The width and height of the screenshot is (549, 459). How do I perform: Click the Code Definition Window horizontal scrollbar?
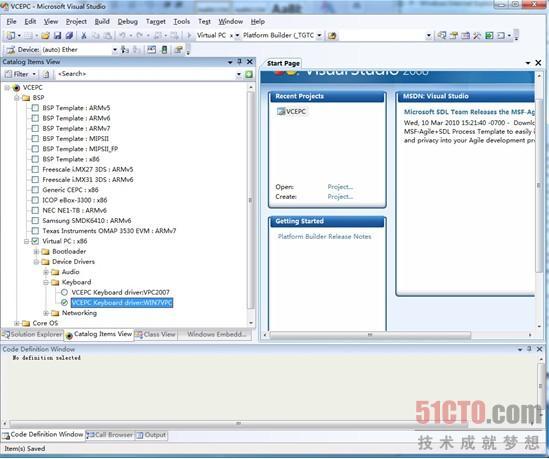click(238, 424)
